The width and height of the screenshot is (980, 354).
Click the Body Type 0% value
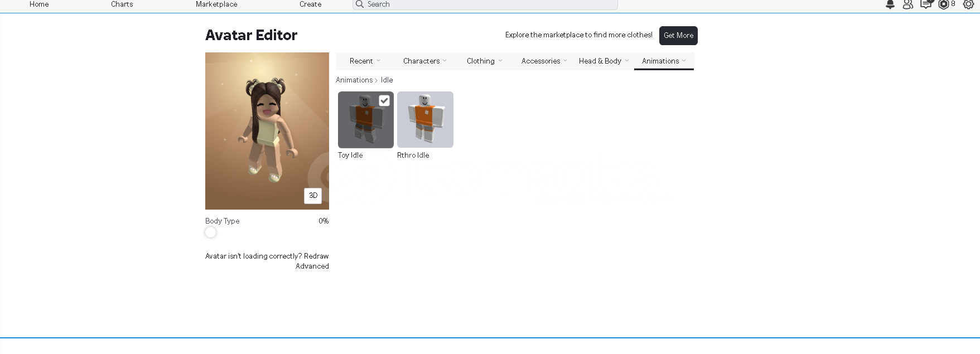[x=324, y=221]
